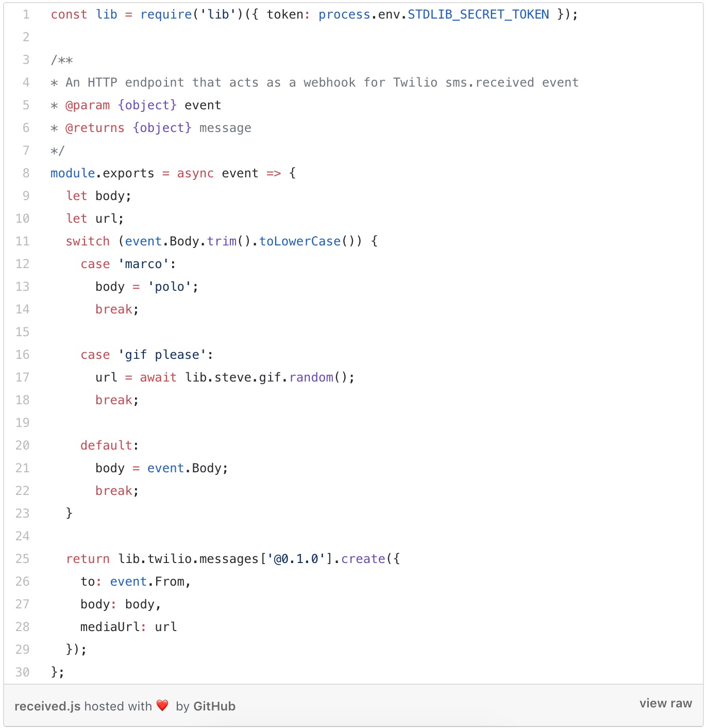Viewport: 706px width, 728px height.
Task: Click the 'return' keyword
Action: click(88, 559)
